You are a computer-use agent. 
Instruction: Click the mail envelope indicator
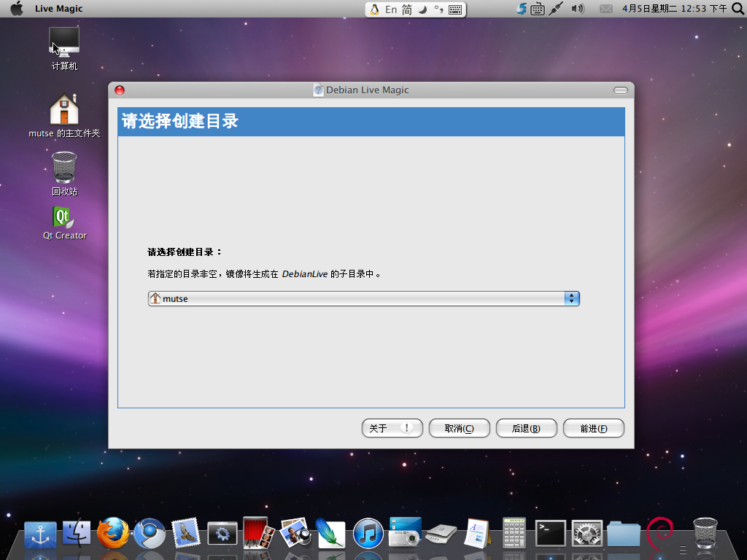[606, 9]
